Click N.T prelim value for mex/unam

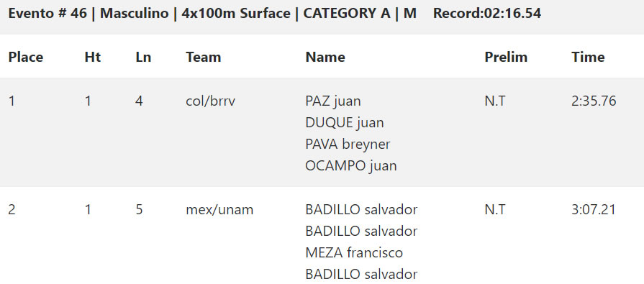tap(495, 210)
